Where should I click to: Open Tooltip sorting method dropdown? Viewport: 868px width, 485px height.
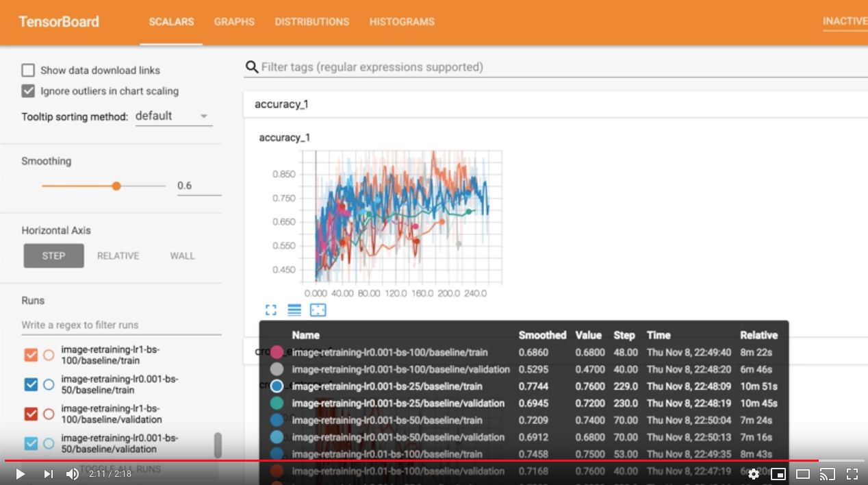click(173, 116)
